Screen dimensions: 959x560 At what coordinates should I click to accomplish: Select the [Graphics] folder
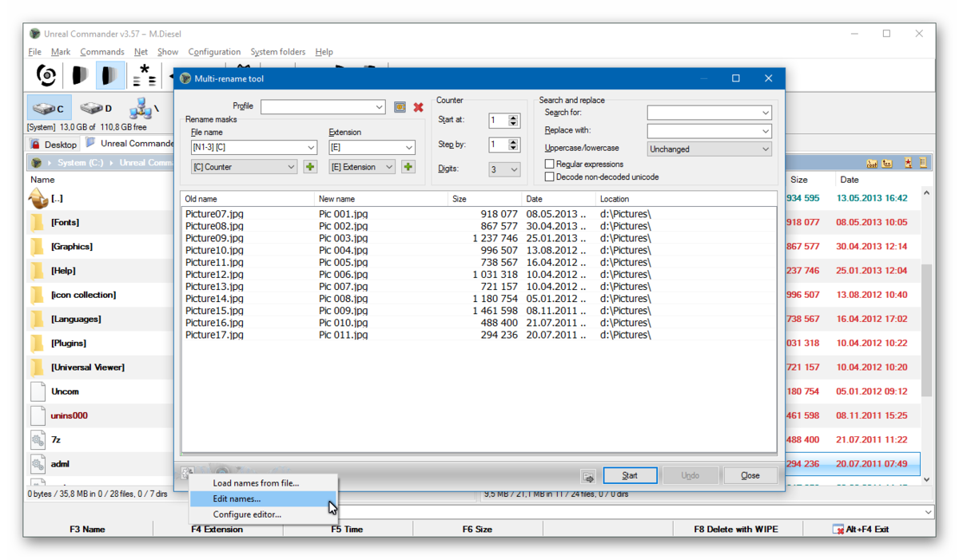72,247
